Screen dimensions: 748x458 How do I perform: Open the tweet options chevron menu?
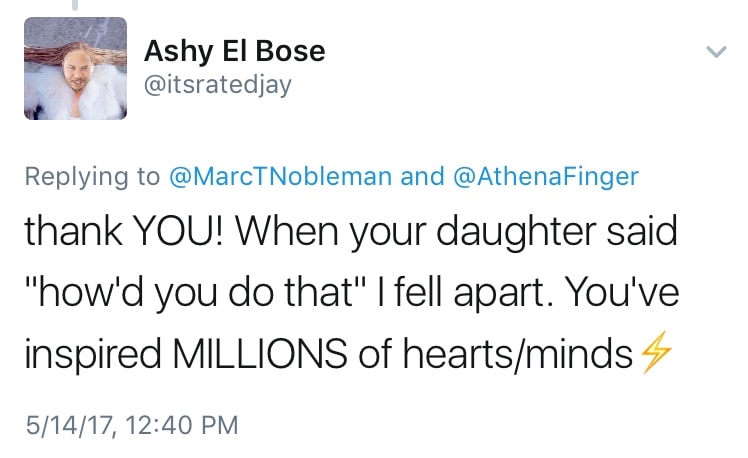pyautogui.click(x=714, y=51)
